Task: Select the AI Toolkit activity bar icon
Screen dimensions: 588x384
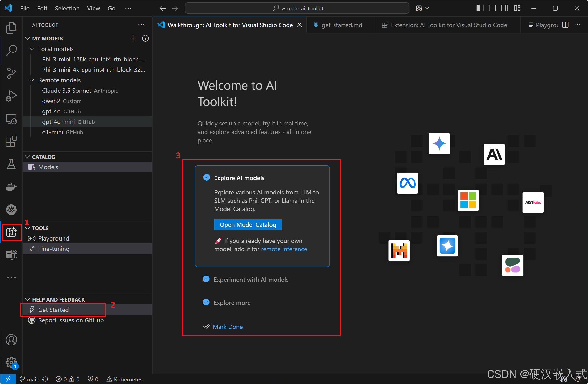Action: click(11, 232)
